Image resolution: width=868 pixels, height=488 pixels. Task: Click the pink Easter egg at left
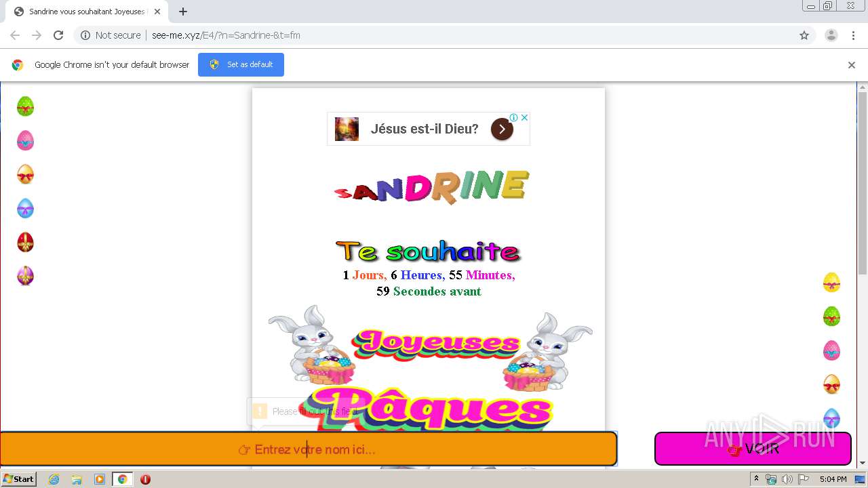pyautogui.click(x=25, y=140)
